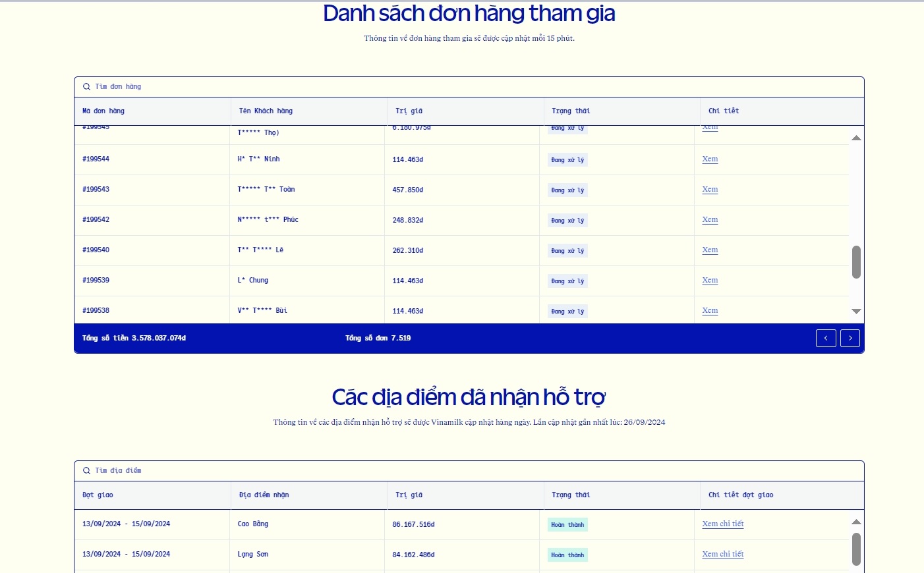924x573 pixels.
Task: Click the up arrow on locations table scrollbar
Action: point(856,521)
